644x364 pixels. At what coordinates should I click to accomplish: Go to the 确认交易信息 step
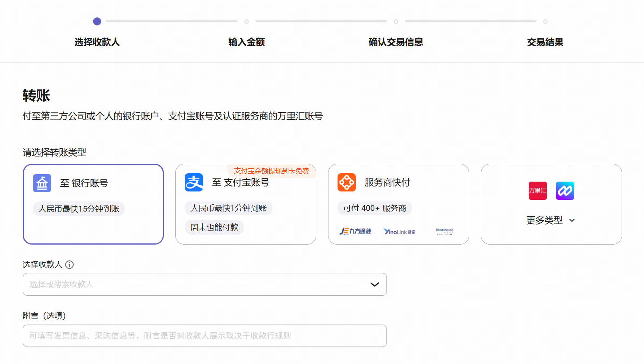point(396,42)
